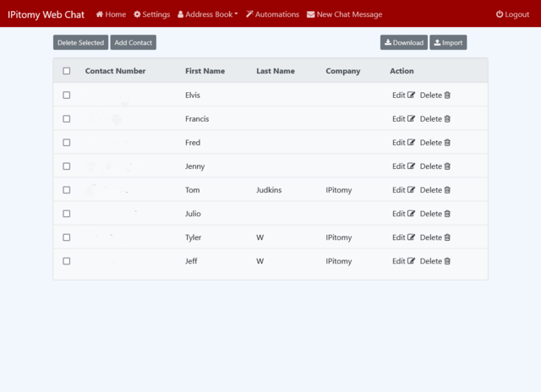Image resolution: width=541 pixels, height=392 pixels.
Task: Click the Add Contact button
Action: coord(134,42)
